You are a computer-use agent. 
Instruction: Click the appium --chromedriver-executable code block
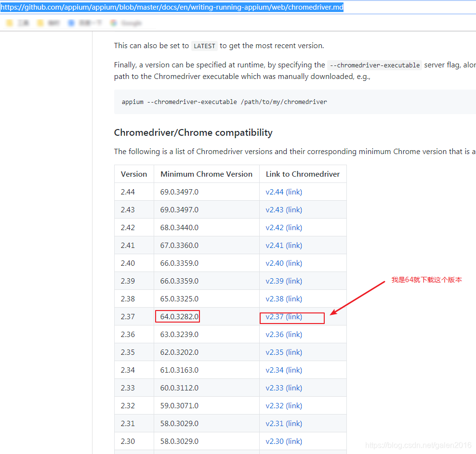pyautogui.click(x=295, y=102)
